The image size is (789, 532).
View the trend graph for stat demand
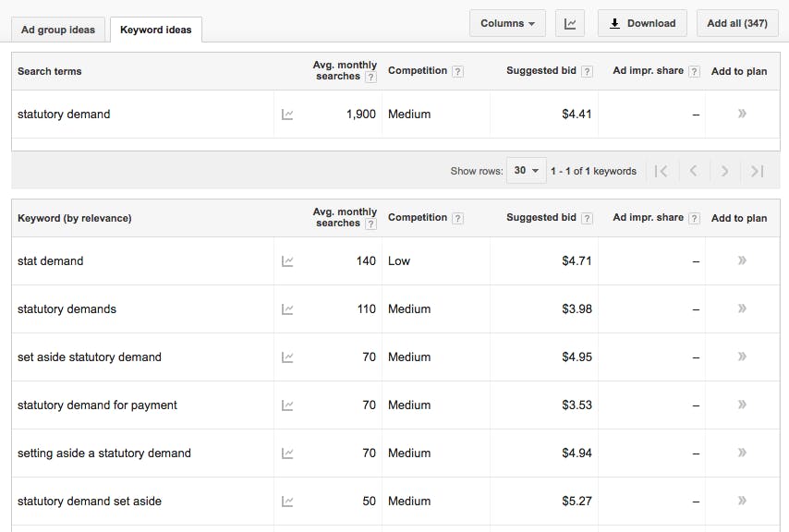(287, 261)
